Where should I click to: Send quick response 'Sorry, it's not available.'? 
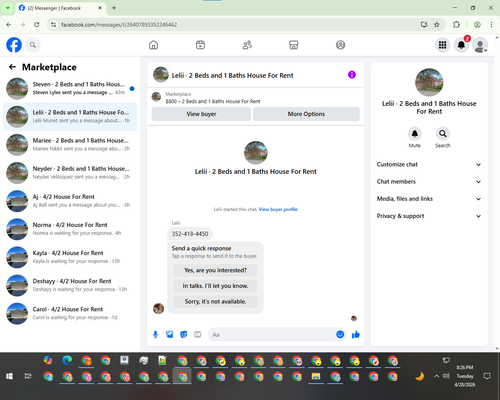pyautogui.click(x=215, y=302)
